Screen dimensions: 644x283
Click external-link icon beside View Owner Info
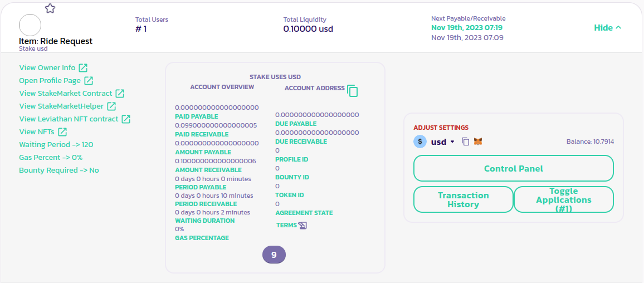[83, 68]
